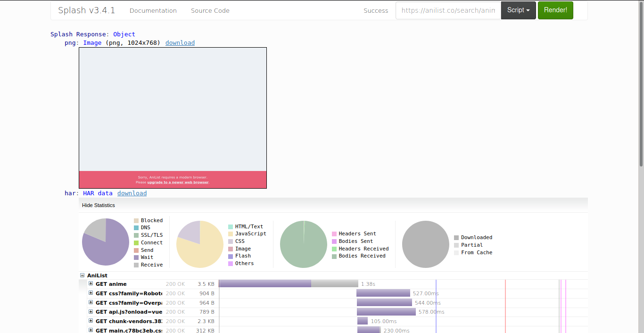Click the traffic pie chart
Image resolution: width=644 pixels, height=333 pixels.
click(304, 244)
